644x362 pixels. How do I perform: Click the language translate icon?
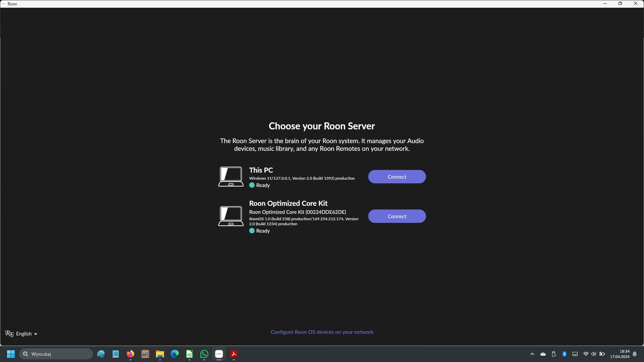[9, 334]
